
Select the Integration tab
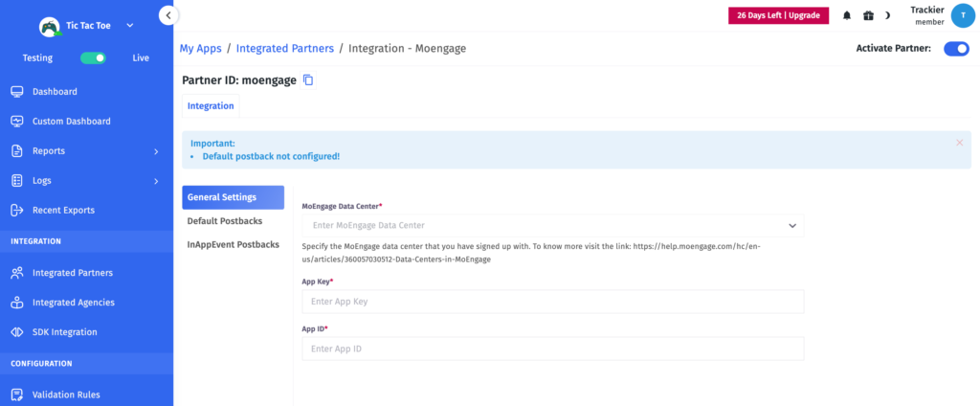click(211, 105)
